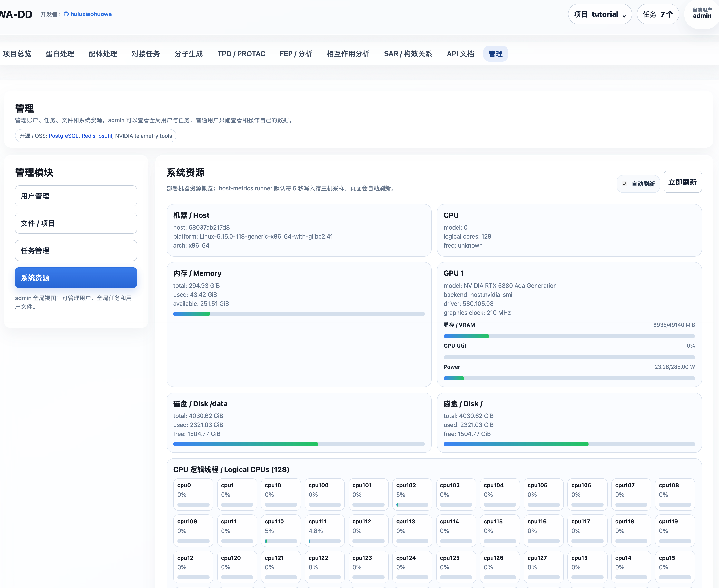Select the TPD / PROTAC tab

(241, 53)
